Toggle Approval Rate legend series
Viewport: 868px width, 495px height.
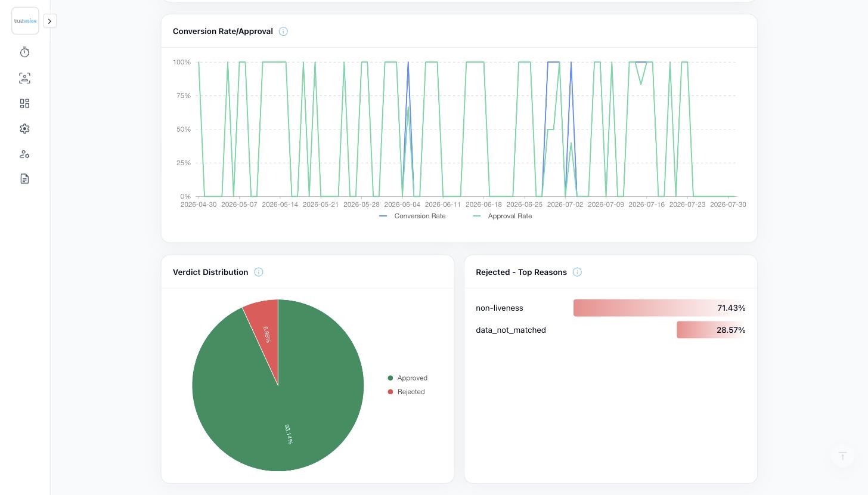(x=502, y=216)
